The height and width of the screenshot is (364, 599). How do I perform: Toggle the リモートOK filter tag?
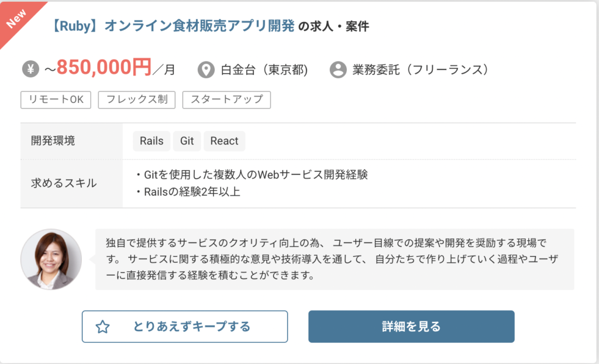(x=56, y=100)
